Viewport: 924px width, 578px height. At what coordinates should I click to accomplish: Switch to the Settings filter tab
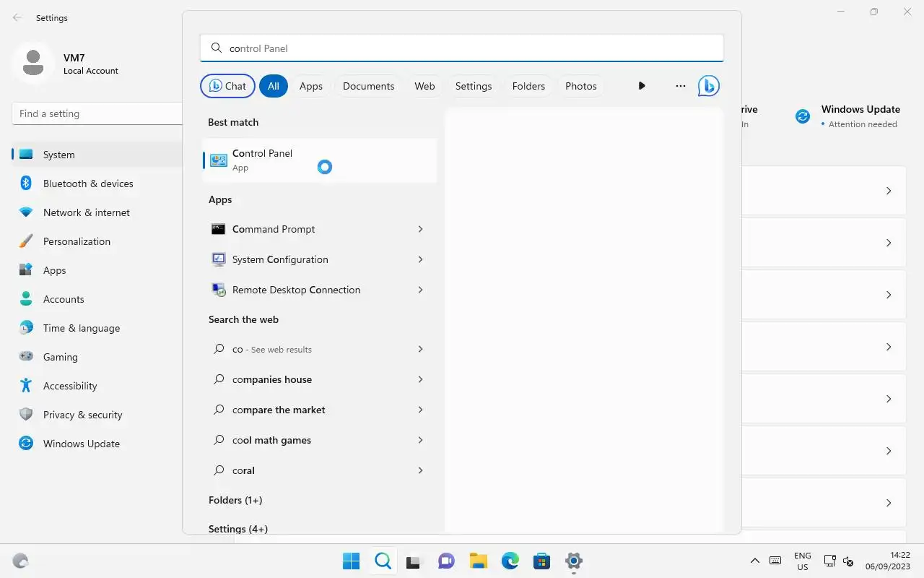(474, 86)
